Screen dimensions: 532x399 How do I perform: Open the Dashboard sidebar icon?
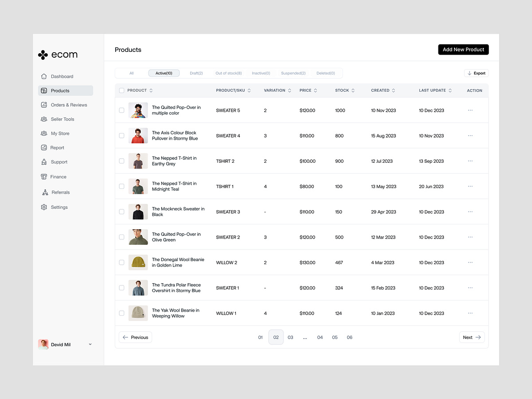(x=43, y=76)
